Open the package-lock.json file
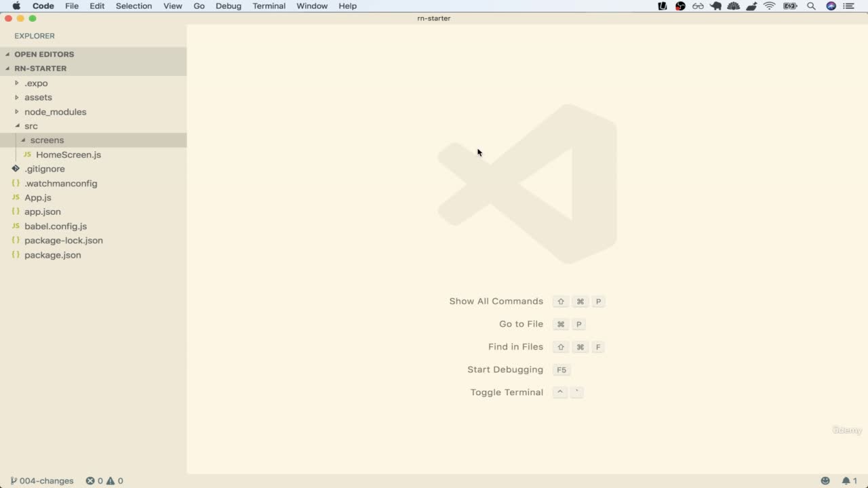Viewport: 868px width, 488px height. tap(64, 241)
